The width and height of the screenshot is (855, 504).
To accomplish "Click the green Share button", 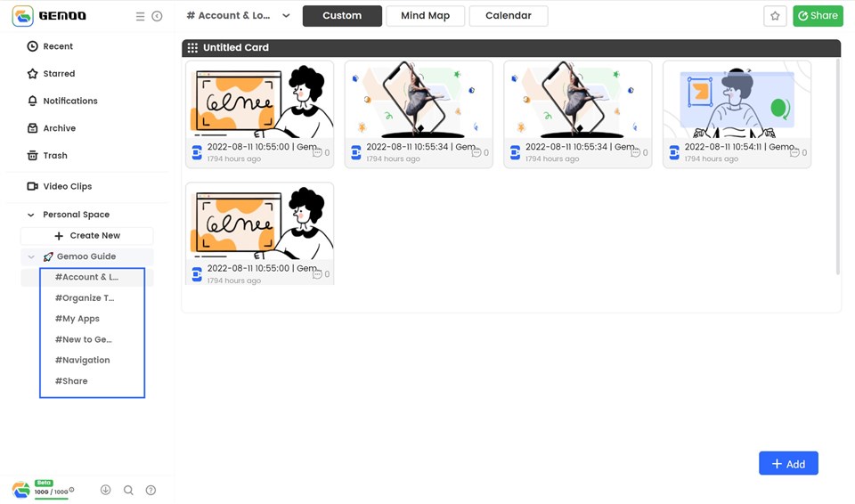I will (818, 16).
